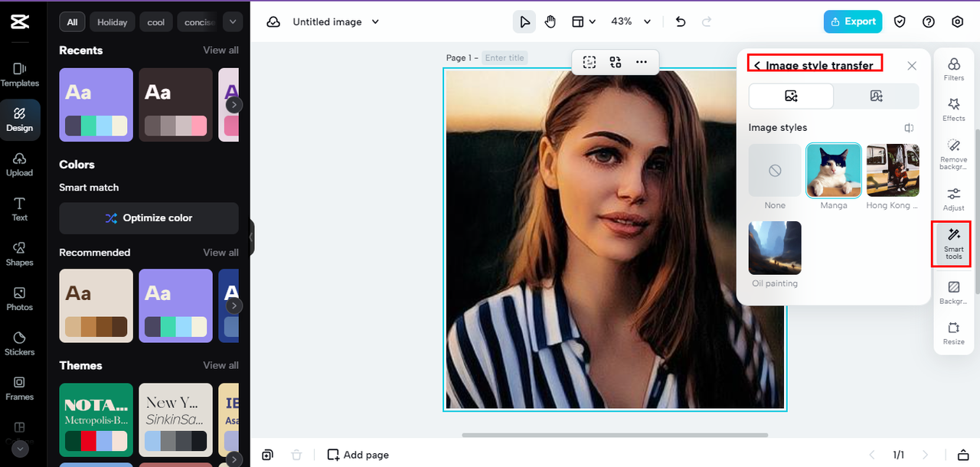Open the Text sidebar panel
The image size is (980, 467).
click(20, 209)
